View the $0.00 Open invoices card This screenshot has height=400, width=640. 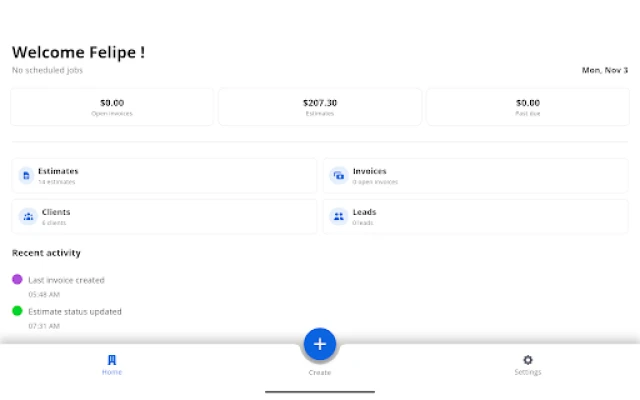pyautogui.click(x=112, y=107)
